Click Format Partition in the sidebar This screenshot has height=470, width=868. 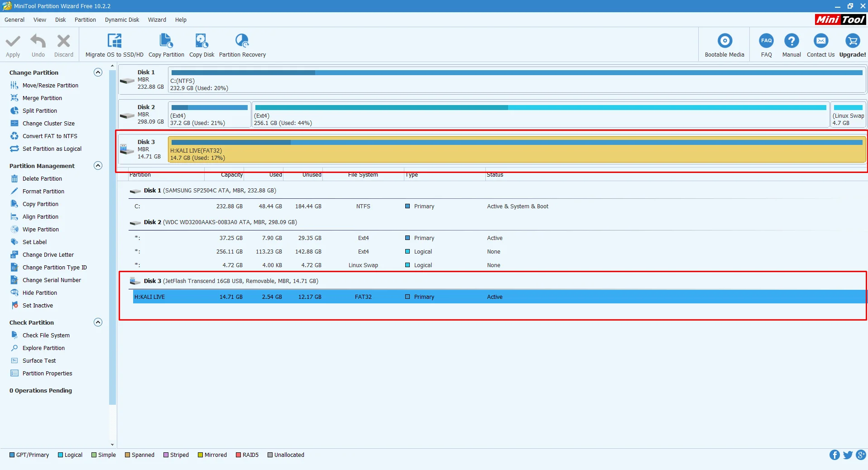pos(43,192)
